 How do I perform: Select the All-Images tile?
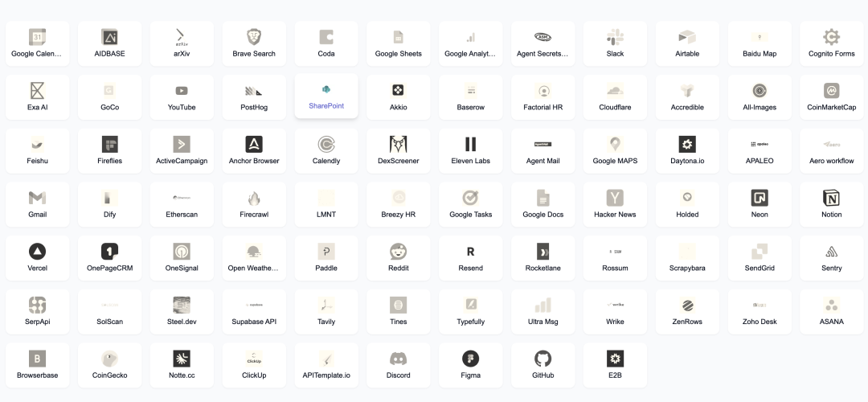(x=759, y=97)
